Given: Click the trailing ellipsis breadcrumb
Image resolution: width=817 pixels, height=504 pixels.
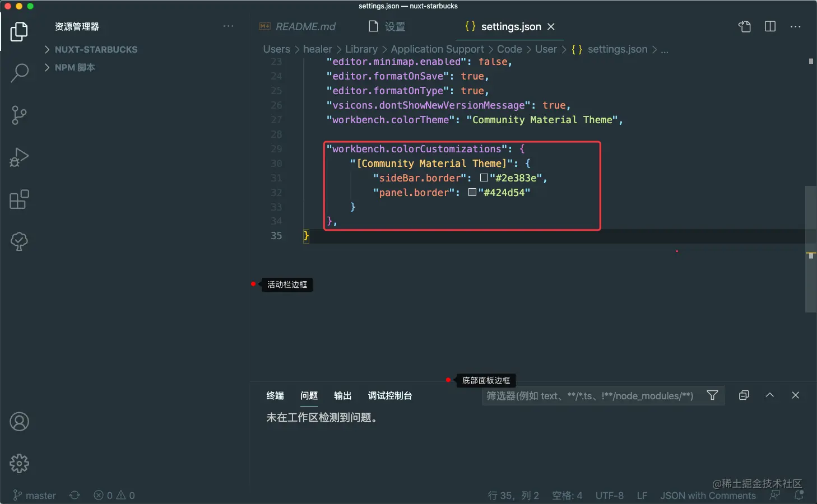Looking at the screenshot, I should [x=665, y=49].
